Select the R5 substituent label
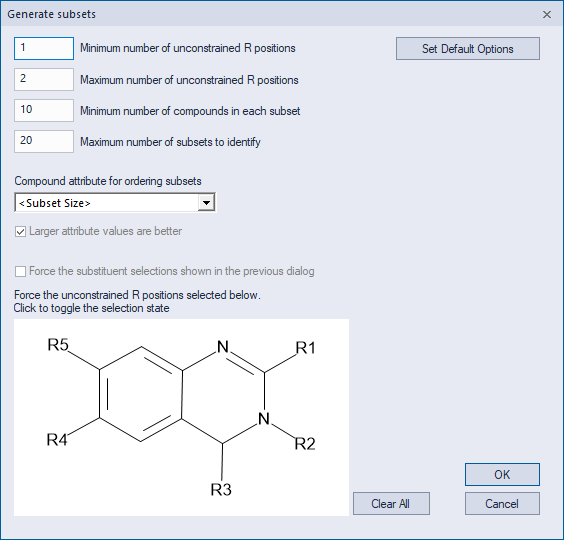 click(58, 345)
